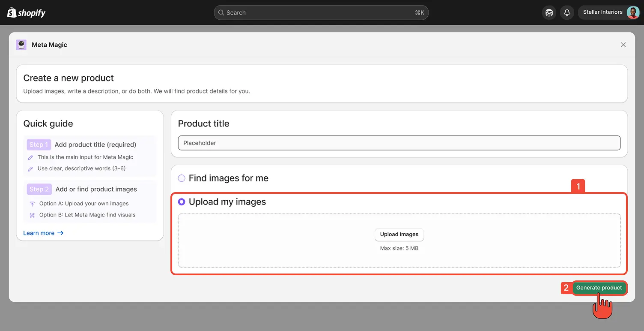This screenshot has height=331, width=644.
Task: Click the Step 1 badge
Action: coord(39,144)
